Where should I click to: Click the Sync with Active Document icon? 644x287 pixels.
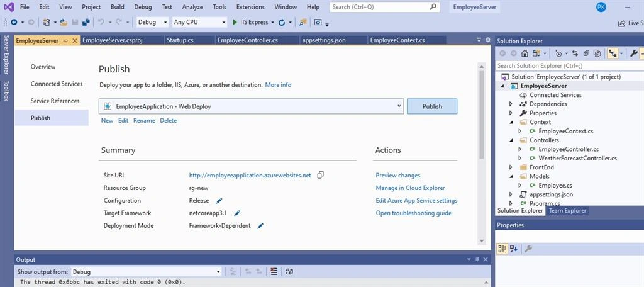575,53
